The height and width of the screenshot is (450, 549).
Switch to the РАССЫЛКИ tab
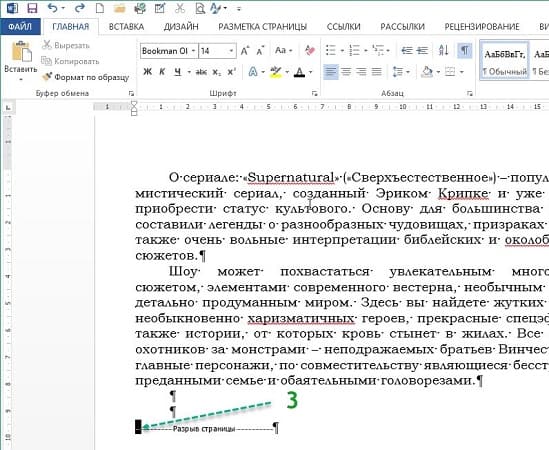(x=402, y=27)
